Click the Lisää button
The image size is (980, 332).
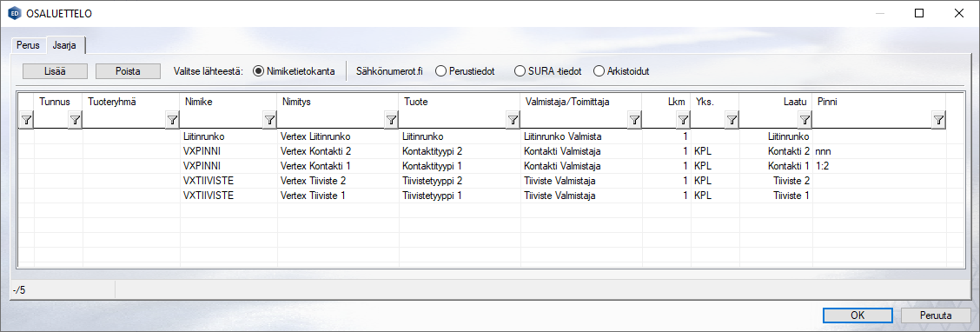point(55,71)
